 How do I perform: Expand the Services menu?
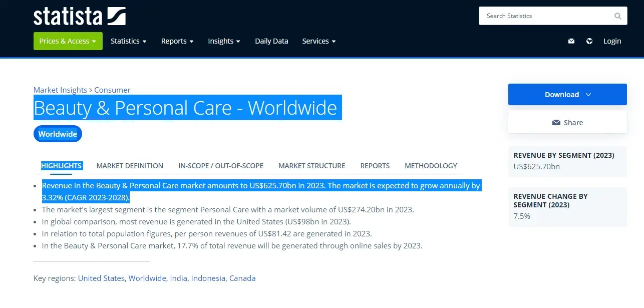pos(319,41)
